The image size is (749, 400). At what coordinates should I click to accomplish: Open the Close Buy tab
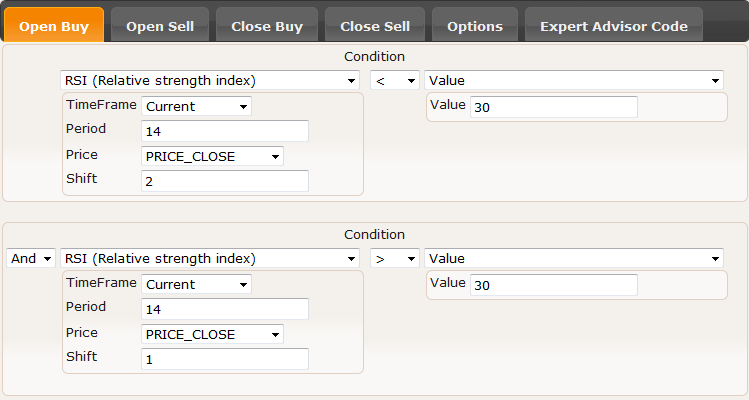[x=267, y=25]
